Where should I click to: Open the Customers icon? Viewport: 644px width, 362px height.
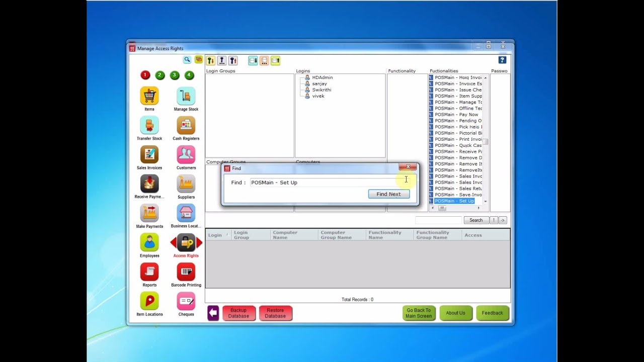[186, 154]
